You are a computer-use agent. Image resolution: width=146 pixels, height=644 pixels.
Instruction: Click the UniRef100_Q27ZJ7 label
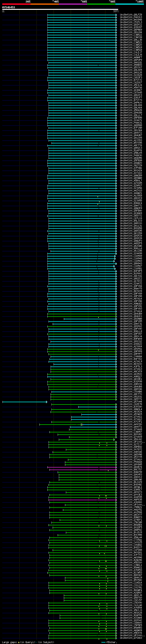[131, 445]
